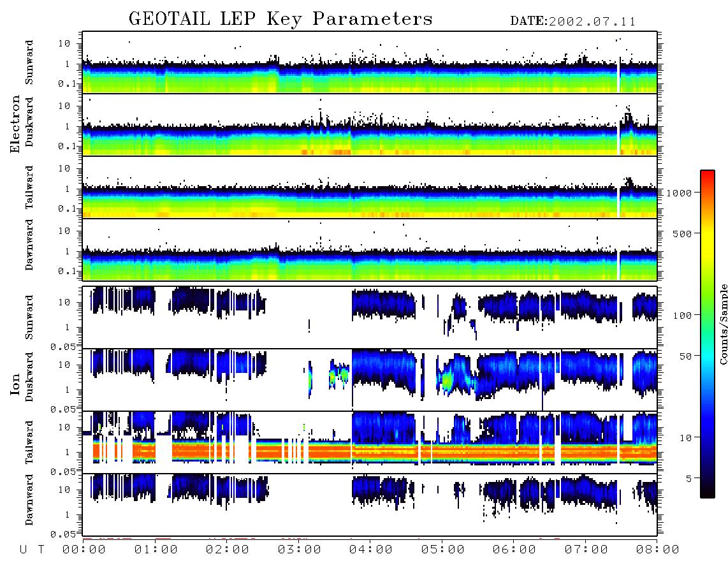Select the Electron "Tailward" panel label
This screenshot has height=561, width=728.
click(29, 187)
